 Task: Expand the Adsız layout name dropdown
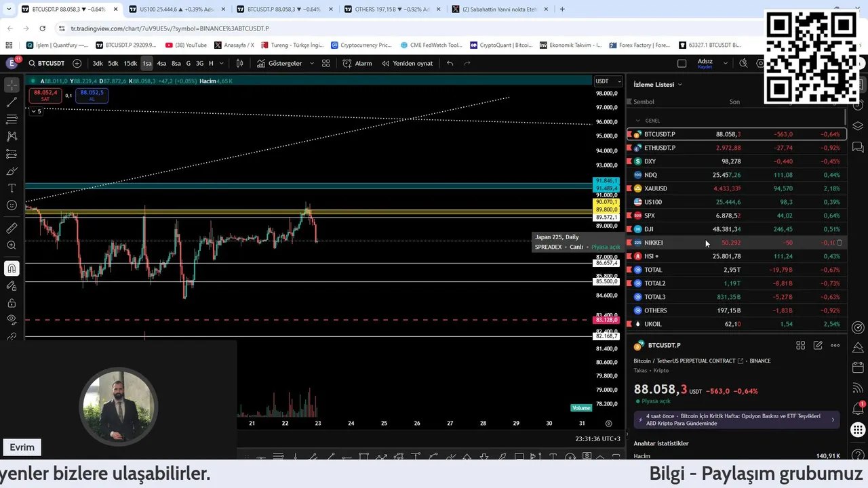pos(726,63)
